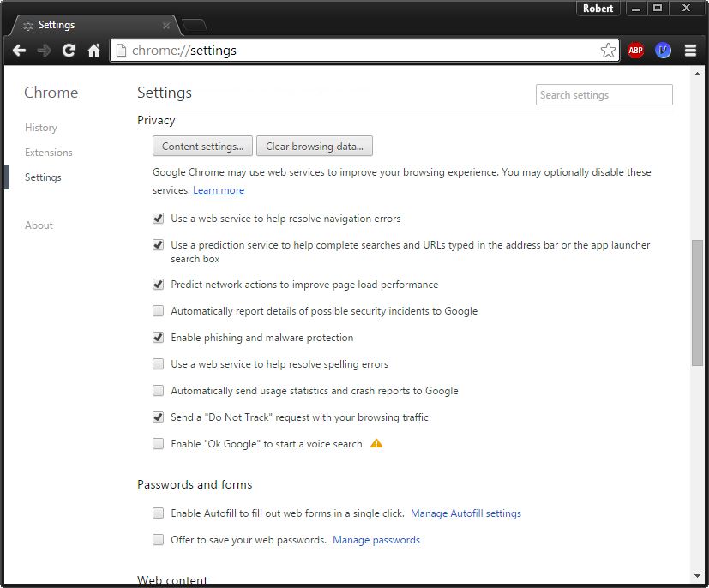The image size is (709, 588).
Task: Close the Settings tab
Action: (x=166, y=26)
